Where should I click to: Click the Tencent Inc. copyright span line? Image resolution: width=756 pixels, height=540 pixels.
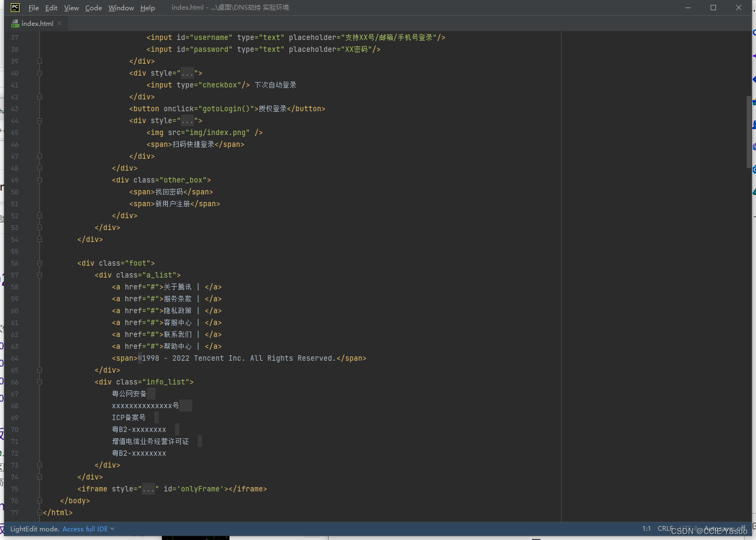coord(239,358)
